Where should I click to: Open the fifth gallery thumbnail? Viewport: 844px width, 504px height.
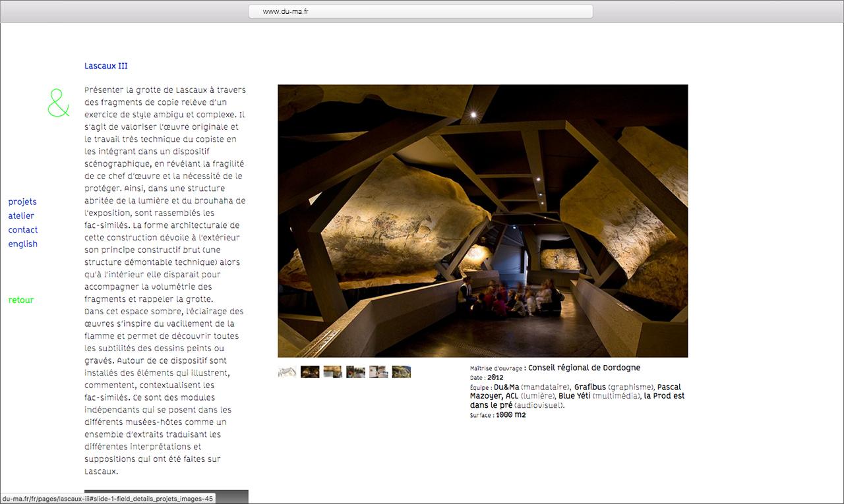coord(378,372)
